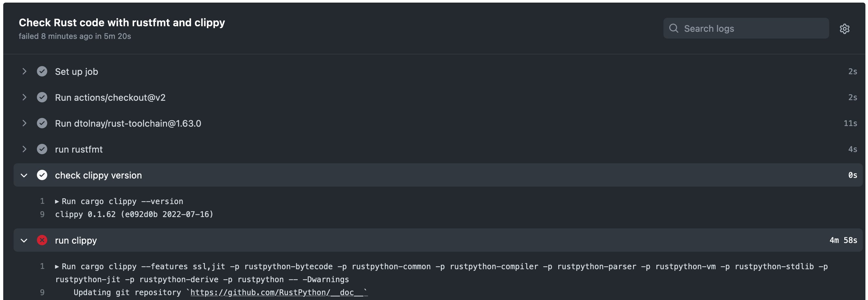The height and width of the screenshot is (300, 868).
Task: Click the Run actions/checkout@v2 step title
Action: (110, 98)
